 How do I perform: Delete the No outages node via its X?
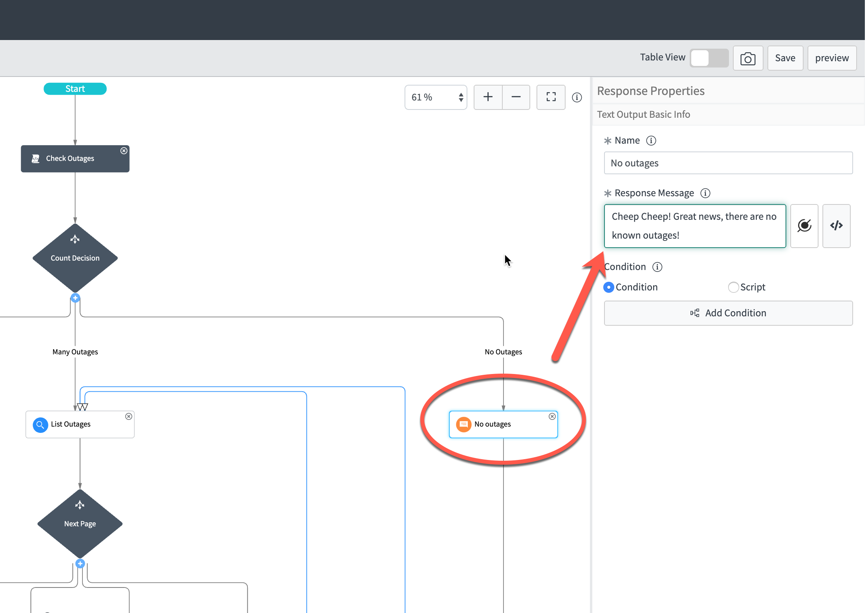pos(552,416)
